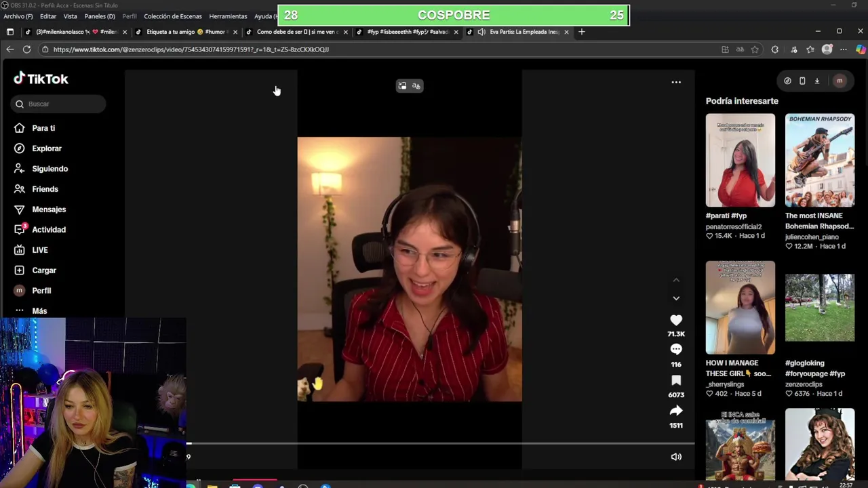868x488 pixels.
Task: Add the page to browser favorites
Action: (755, 49)
